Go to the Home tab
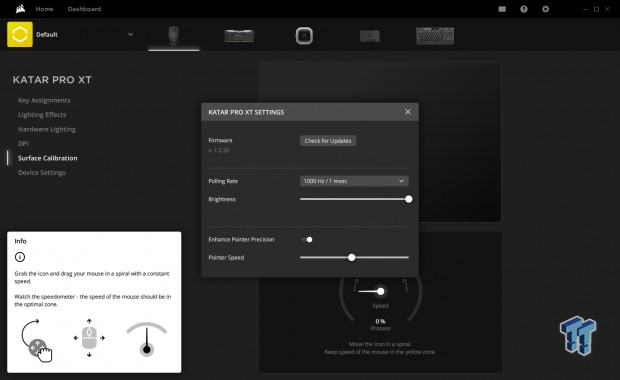 pyautogui.click(x=44, y=9)
